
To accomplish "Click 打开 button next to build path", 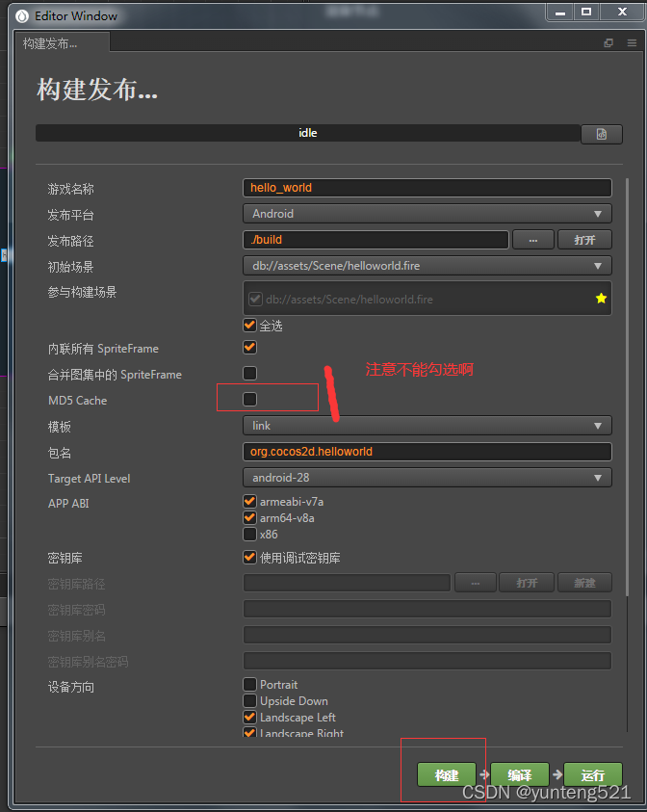I will [584, 240].
